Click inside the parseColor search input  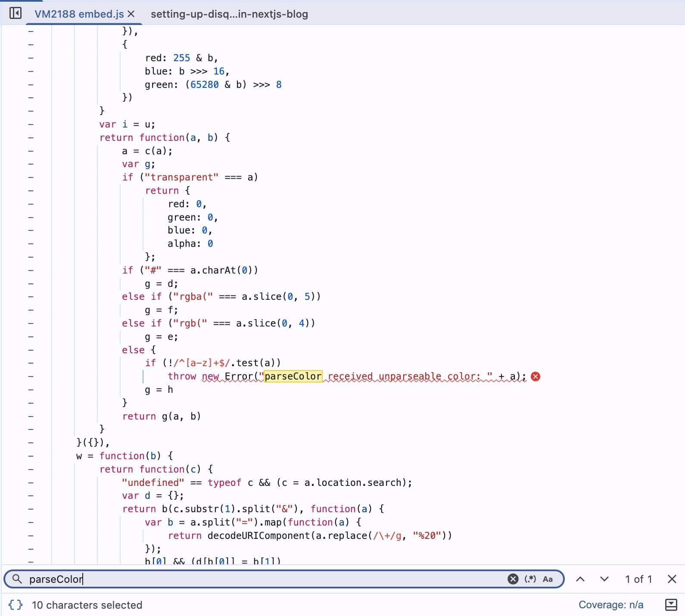(258, 579)
